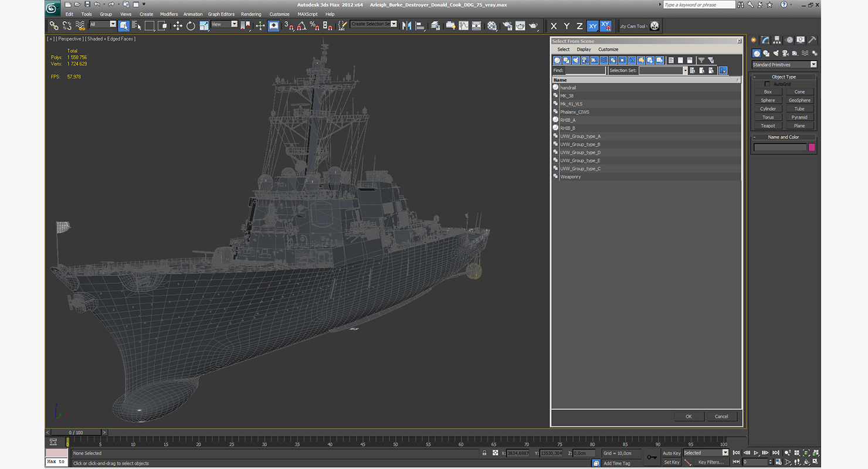Toggle Display Shapes filter in dialog
868x469 pixels.
coord(567,60)
